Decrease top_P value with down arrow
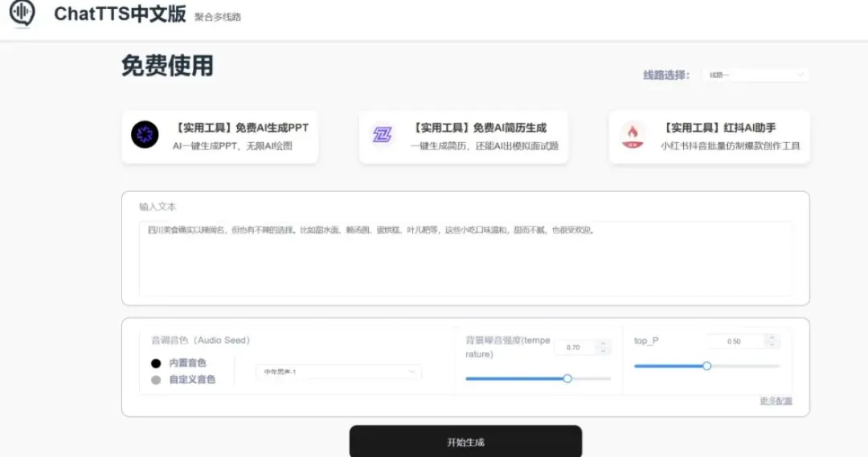Image resolution: width=868 pixels, height=457 pixels. [772, 345]
